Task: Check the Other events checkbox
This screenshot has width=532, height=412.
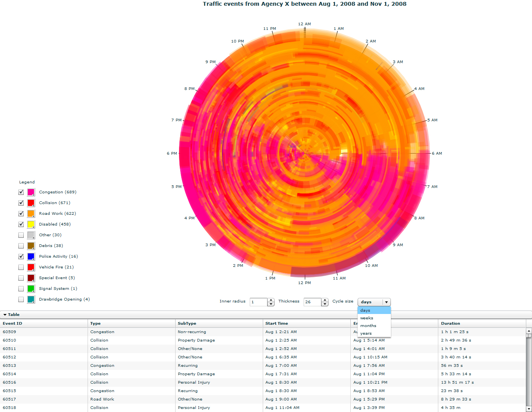Action: tap(21, 235)
